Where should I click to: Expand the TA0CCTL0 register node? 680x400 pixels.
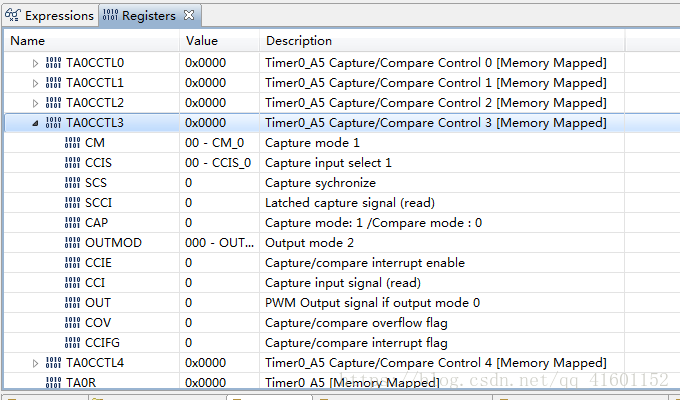[x=36, y=63]
